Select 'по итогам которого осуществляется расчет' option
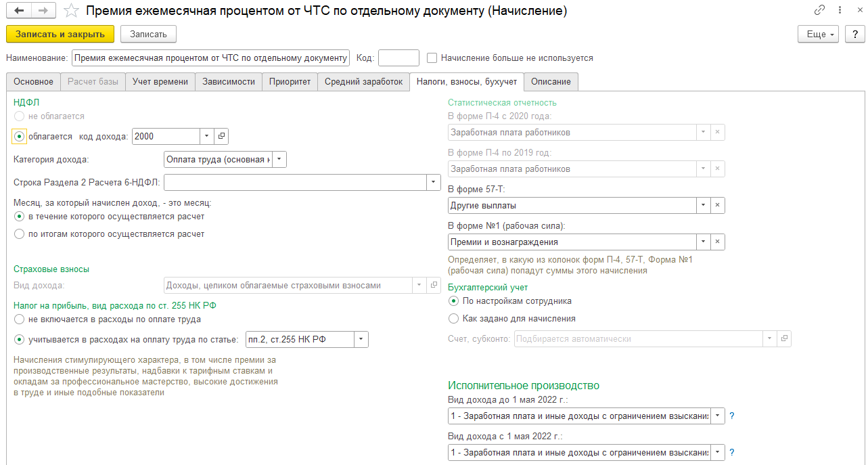This screenshot has width=868, height=465. 20,234
